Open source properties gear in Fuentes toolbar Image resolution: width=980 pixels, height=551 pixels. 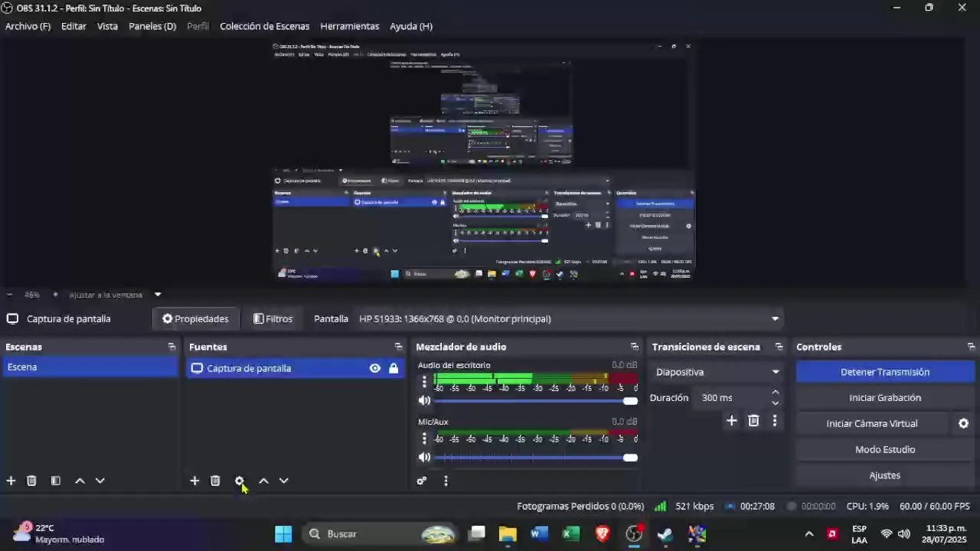point(239,481)
